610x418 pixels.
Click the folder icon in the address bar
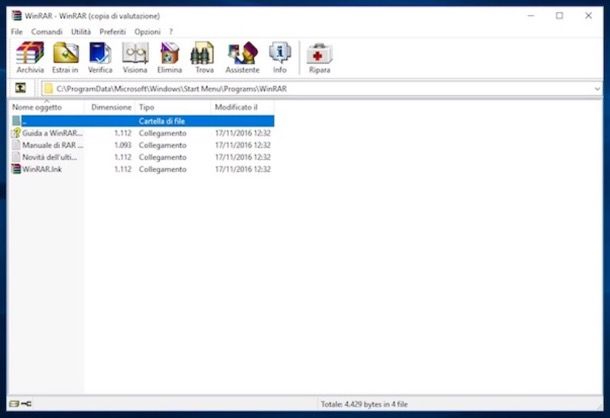pyautogui.click(x=48, y=89)
